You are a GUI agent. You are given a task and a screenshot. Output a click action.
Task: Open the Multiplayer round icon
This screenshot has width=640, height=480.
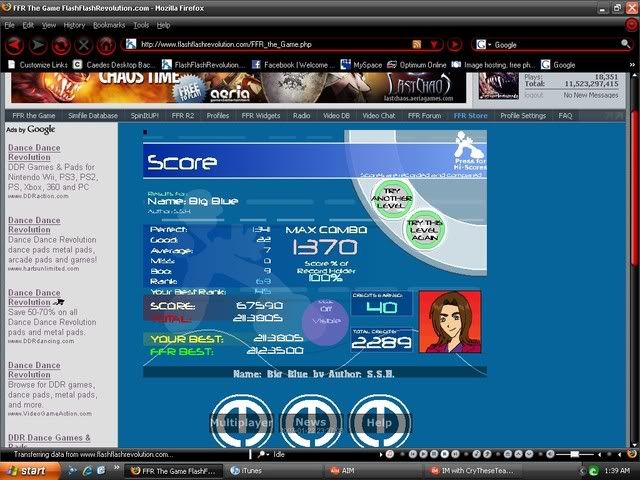pos(240,422)
